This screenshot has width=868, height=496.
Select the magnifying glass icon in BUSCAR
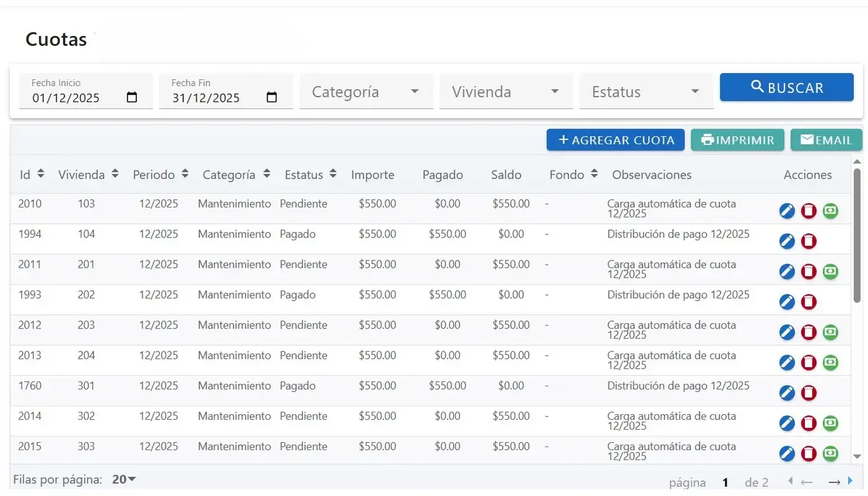pyautogui.click(x=757, y=87)
